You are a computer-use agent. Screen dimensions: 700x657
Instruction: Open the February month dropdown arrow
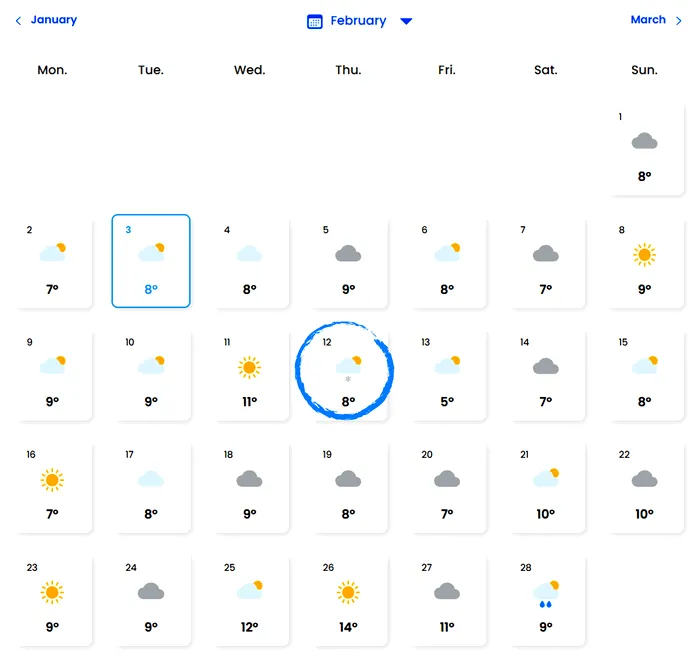point(406,22)
